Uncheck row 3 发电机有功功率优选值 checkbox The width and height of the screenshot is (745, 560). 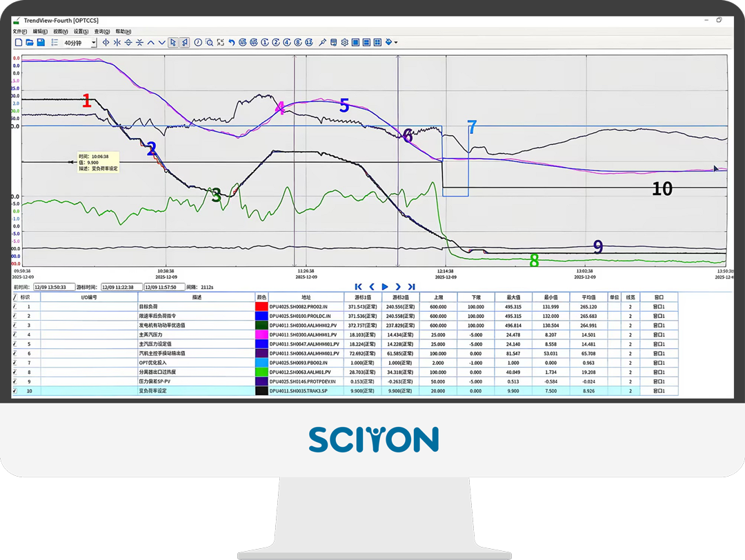coord(14,326)
